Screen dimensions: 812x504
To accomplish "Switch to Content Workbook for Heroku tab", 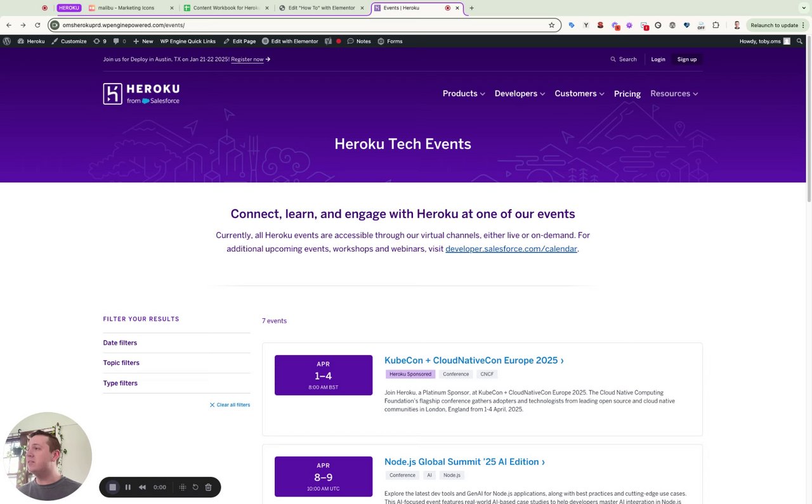I will [x=226, y=8].
